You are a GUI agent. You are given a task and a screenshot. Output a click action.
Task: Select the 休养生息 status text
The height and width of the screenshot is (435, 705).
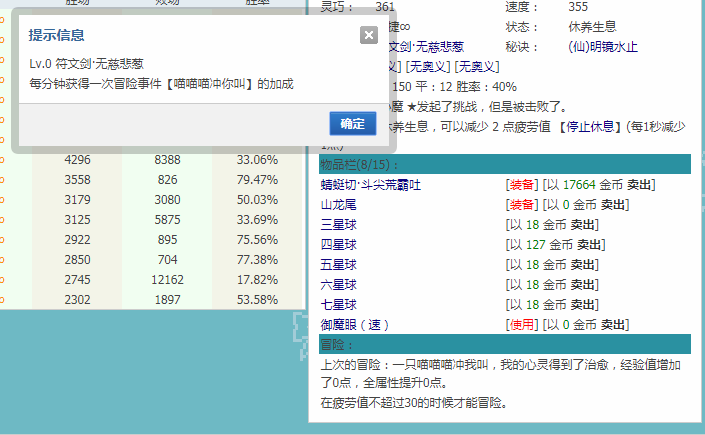[x=592, y=27]
